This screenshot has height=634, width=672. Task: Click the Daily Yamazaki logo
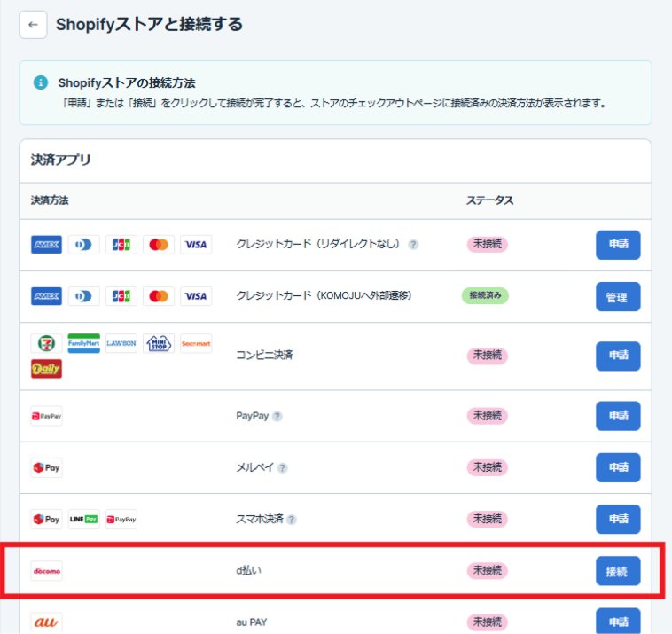click(46, 369)
